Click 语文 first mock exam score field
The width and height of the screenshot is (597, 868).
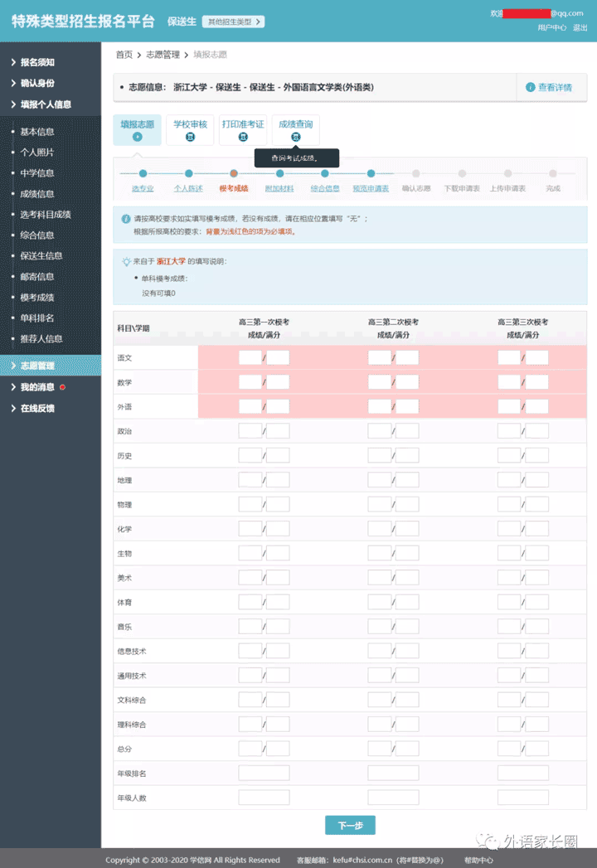coord(250,357)
